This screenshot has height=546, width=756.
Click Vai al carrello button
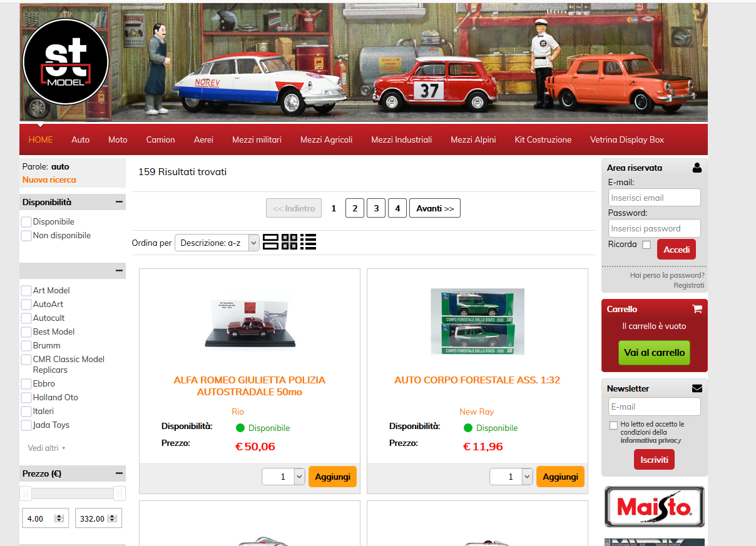click(654, 353)
